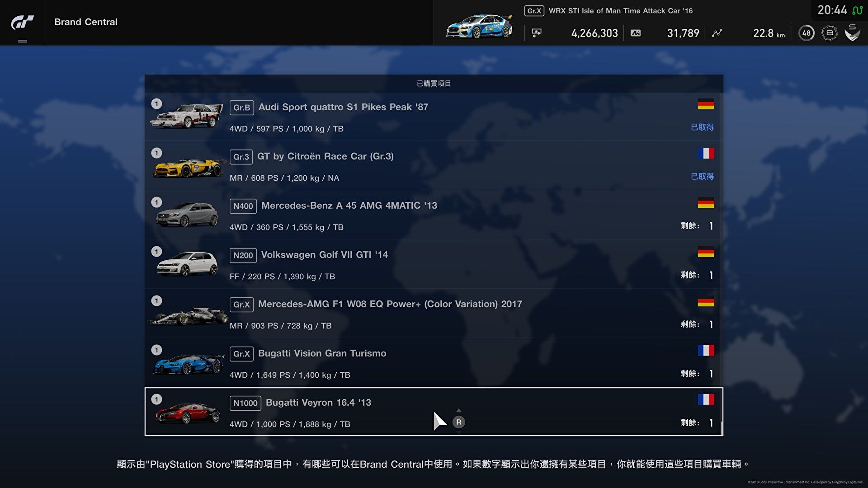This screenshot has width=868, height=488.
Task: Click the mileage points icon beside 31,789
Action: pyautogui.click(x=636, y=33)
